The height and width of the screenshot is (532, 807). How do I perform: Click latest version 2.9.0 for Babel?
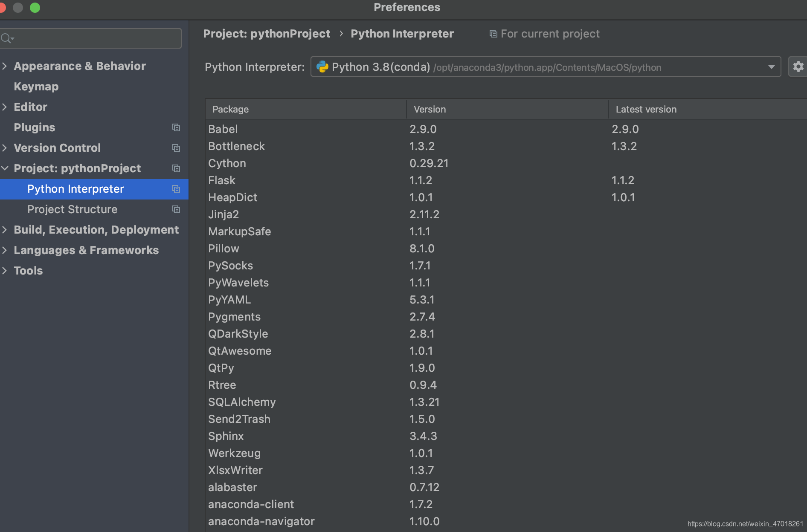tap(625, 129)
